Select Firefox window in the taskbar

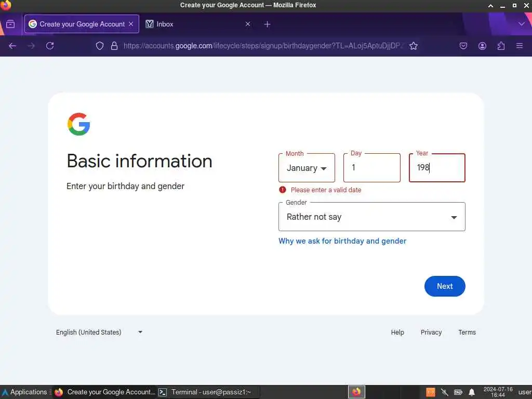click(105, 392)
